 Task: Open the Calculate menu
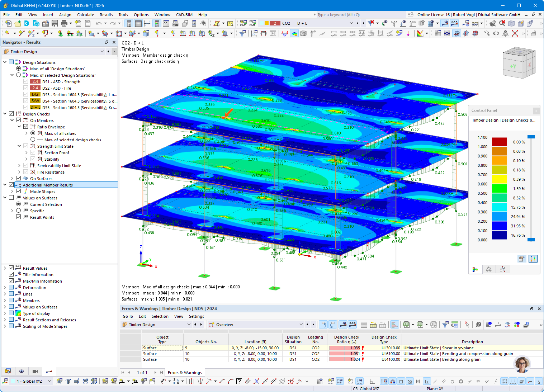pyautogui.click(x=85, y=15)
